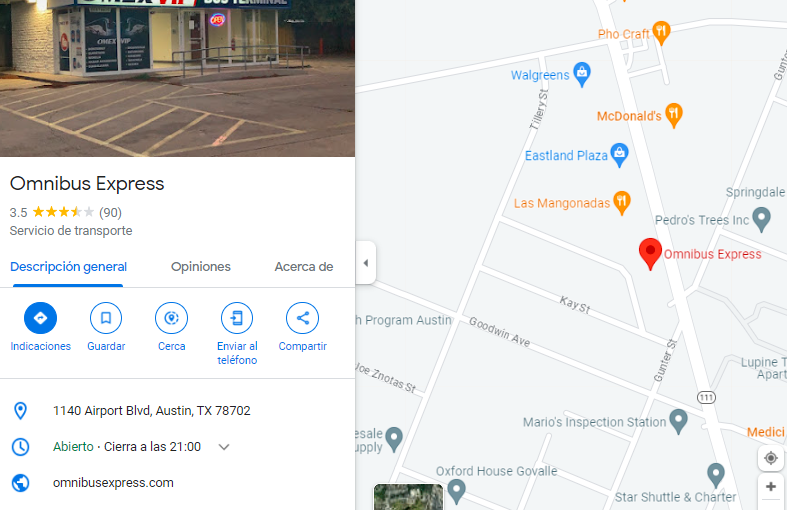Open the Acerca de tab
Image resolution: width=787 pixels, height=510 pixels.
point(304,267)
